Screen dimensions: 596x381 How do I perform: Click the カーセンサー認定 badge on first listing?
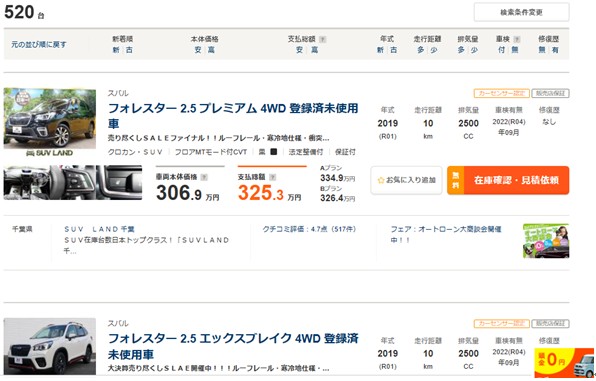[x=501, y=93]
